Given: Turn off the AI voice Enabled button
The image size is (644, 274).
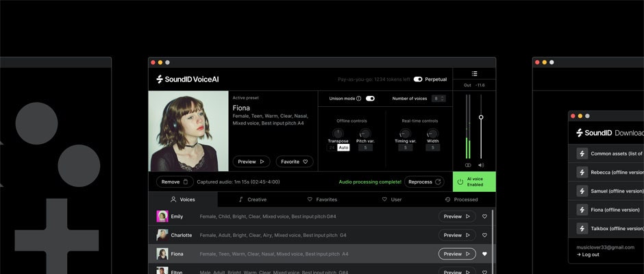Looking at the screenshot, I should click(474, 182).
